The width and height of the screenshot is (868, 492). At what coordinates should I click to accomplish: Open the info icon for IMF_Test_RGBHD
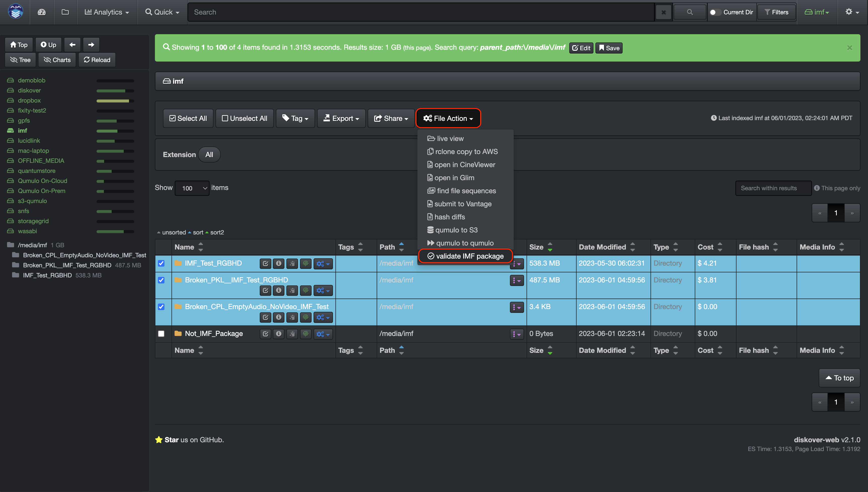pos(278,264)
